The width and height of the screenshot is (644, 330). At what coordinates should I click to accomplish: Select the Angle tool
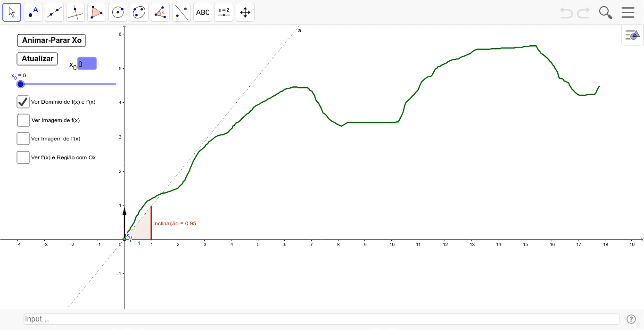click(x=160, y=12)
